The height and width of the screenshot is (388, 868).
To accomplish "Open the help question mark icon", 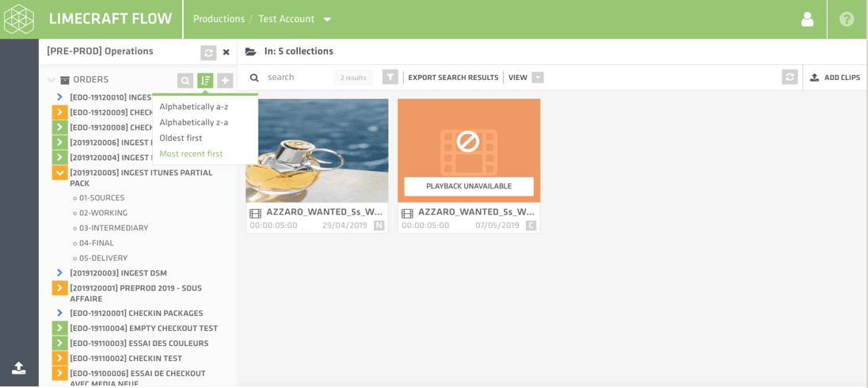I will pyautogui.click(x=847, y=19).
